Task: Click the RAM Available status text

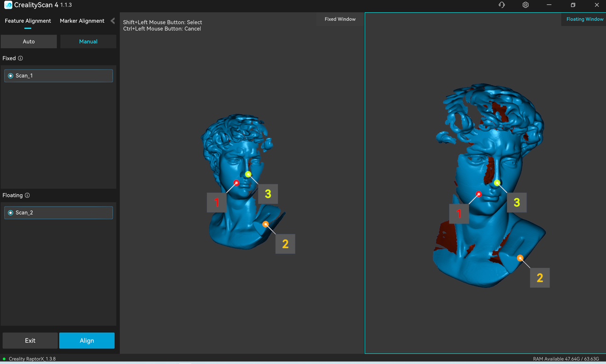Action: (566, 359)
